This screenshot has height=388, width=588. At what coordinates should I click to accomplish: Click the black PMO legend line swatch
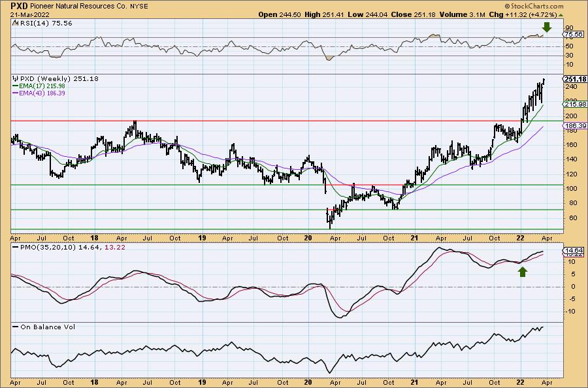pyautogui.click(x=16, y=248)
